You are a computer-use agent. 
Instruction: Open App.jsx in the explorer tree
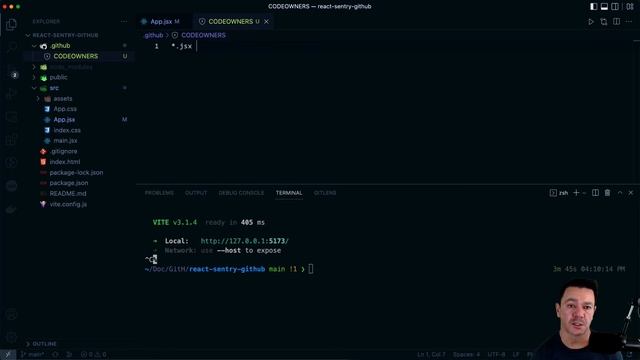pyautogui.click(x=64, y=120)
